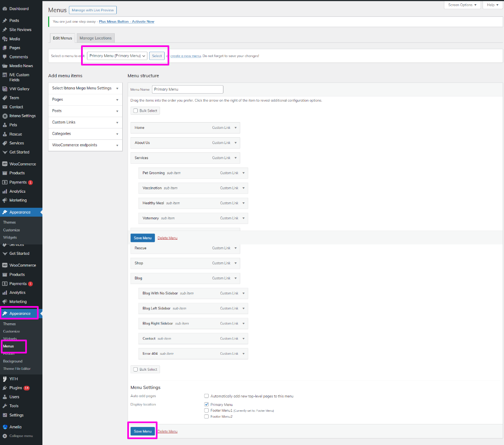The height and width of the screenshot is (445, 504).
Task: Open Media via its sidebar icon
Action: click(5, 39)
